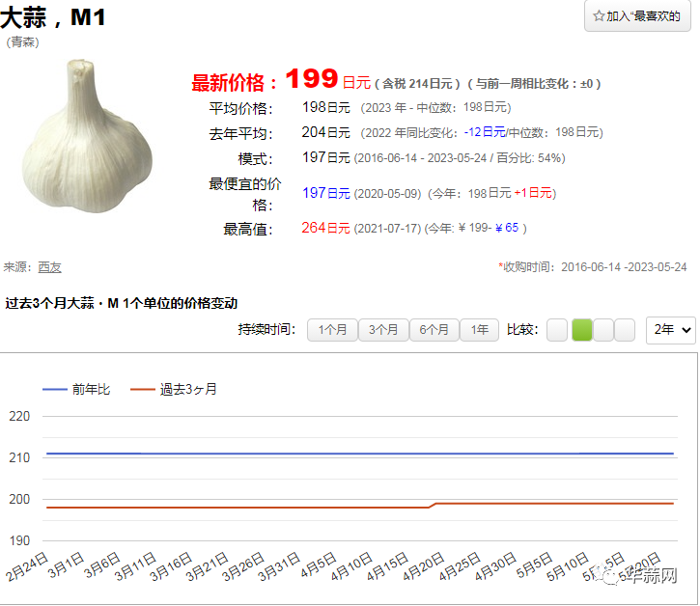Screen dimensions: 700x606
Task: Click the red 264 highest price value
Action: (x=314, y=229)
